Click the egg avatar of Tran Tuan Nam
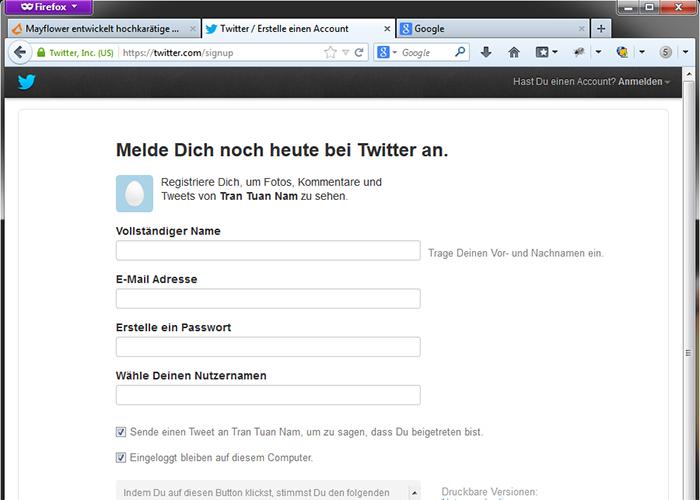Screen dimensions: 700x500 click(x=134, y=193)
